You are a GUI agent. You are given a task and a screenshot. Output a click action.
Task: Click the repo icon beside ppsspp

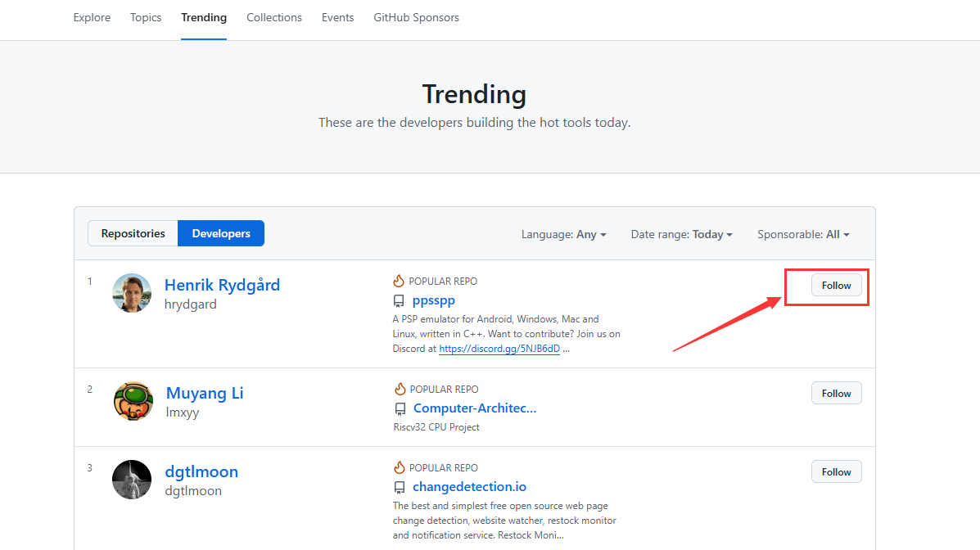pos(399,301)
